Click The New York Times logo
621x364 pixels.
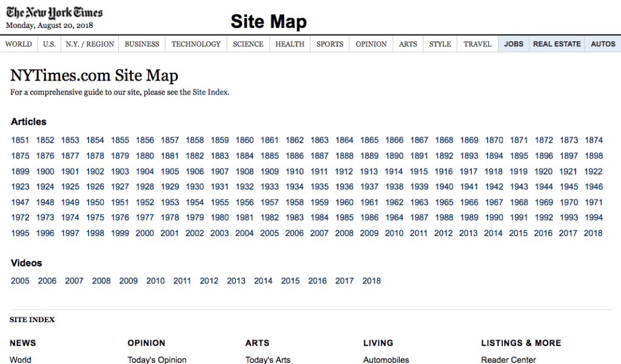[55, 13]
